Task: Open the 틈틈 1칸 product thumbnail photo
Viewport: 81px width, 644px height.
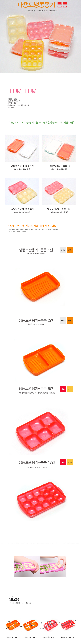Action: click(x=22, y=148)
